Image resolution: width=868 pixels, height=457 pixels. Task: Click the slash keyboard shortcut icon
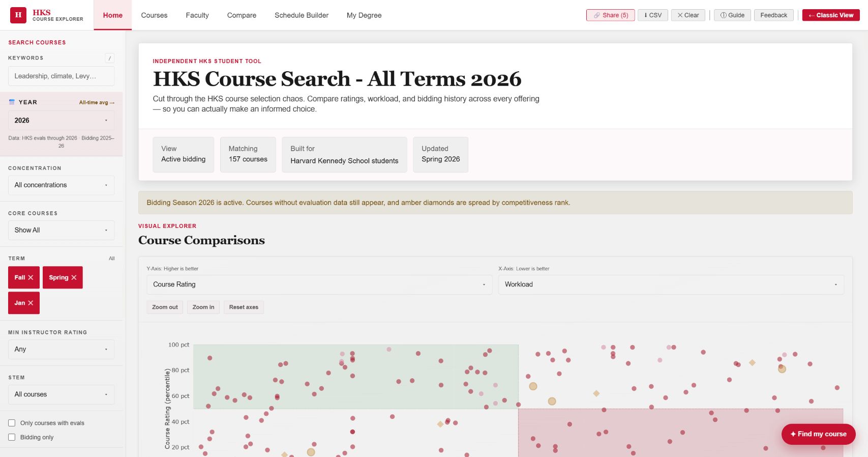click(x=110, y=58)
